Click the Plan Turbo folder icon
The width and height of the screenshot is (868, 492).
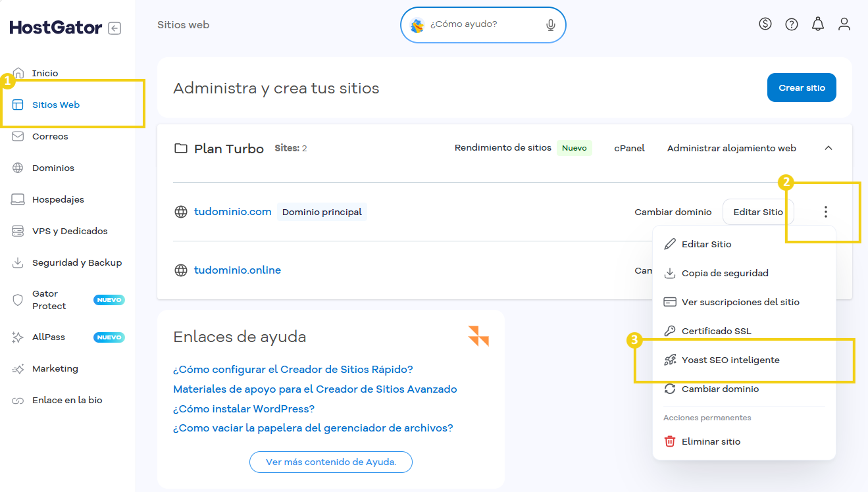(x=180, y=149)
